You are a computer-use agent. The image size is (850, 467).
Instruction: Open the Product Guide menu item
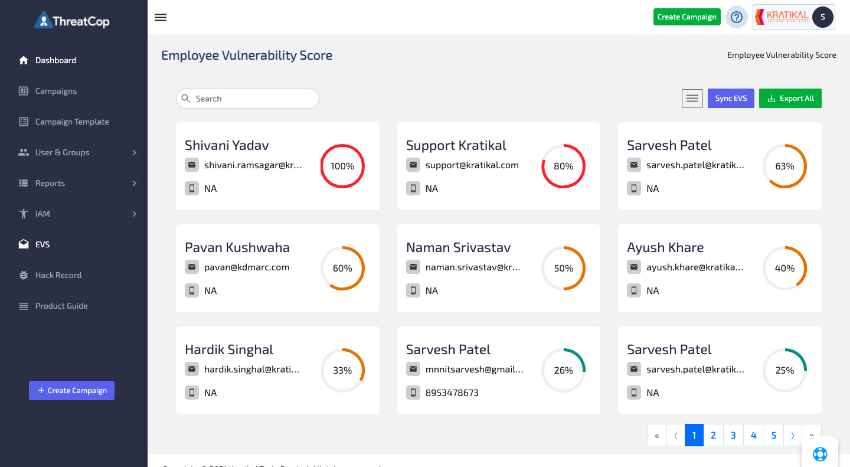(62, 306)
